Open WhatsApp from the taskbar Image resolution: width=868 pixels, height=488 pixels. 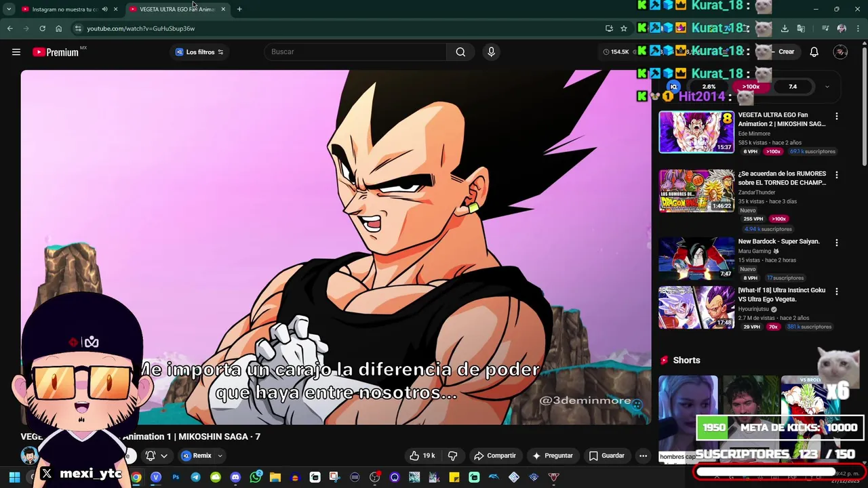click(x=256, y=478)
